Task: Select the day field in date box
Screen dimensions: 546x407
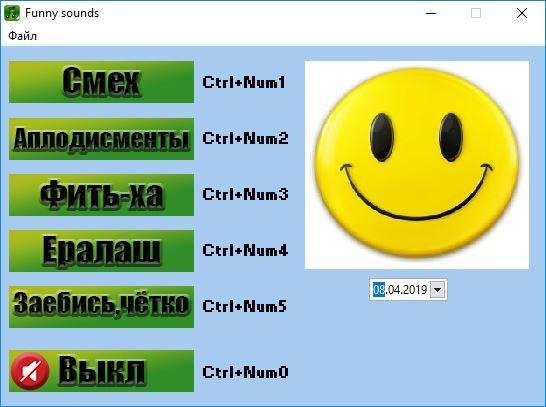Action: [379, 290]
